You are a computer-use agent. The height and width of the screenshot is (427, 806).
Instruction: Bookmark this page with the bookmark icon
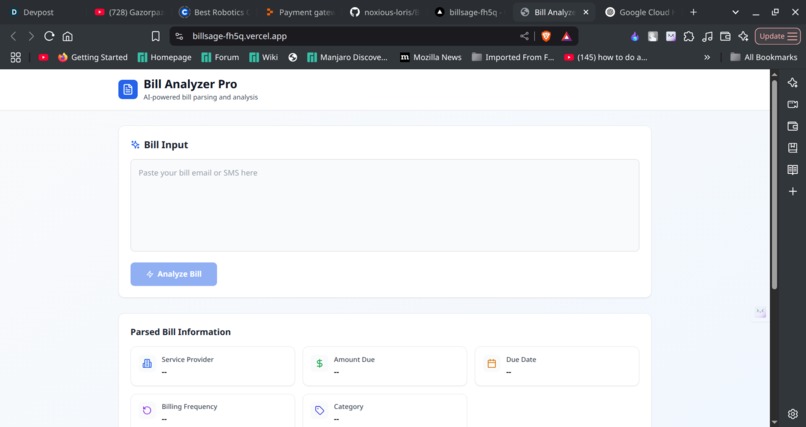click(155, 36)
